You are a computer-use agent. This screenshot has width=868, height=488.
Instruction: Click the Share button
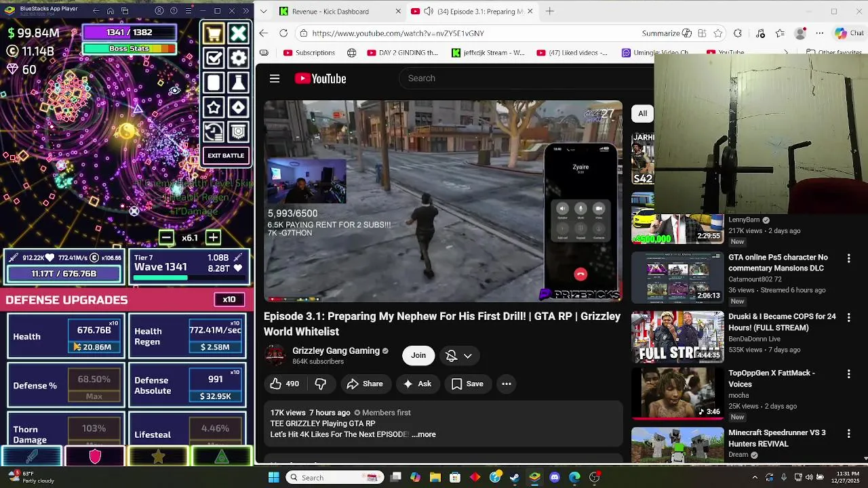pyautogui.click(x=365, y=384)
